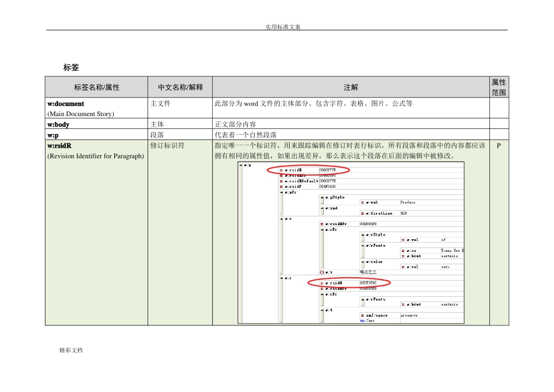
Task: Click attribute icon of w:rsidR 005F378C
Action: 322,283
